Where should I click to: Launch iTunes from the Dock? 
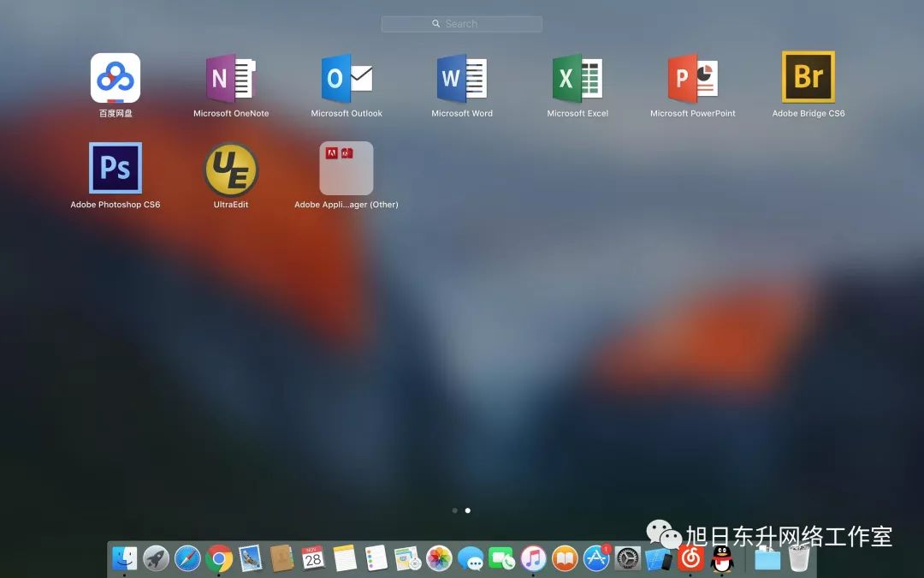[533, 559]
